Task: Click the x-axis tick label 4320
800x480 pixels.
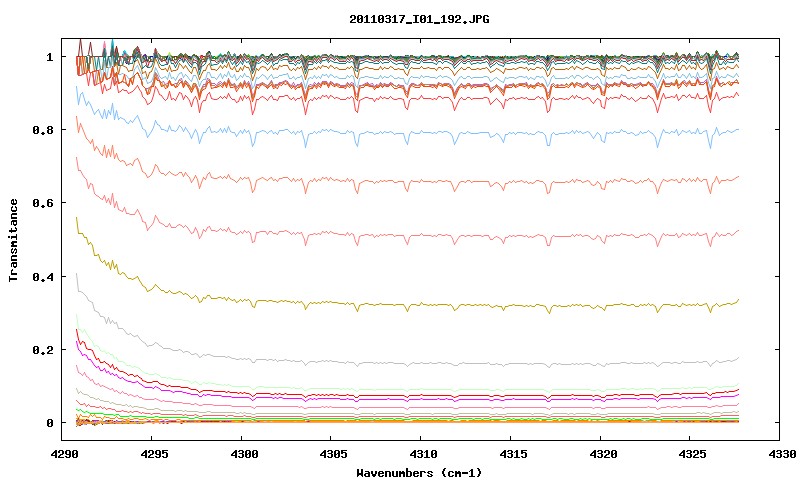Action: click(603, 454)
